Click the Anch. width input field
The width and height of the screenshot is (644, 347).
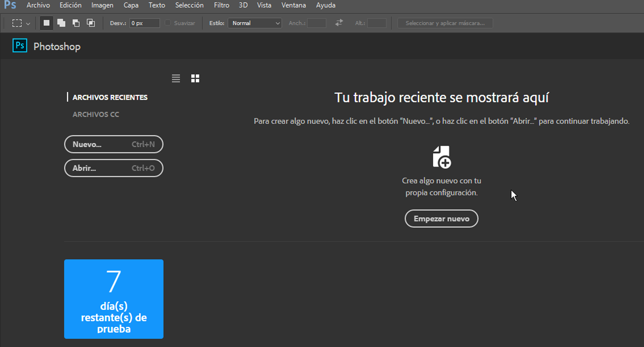click(317, 23)
